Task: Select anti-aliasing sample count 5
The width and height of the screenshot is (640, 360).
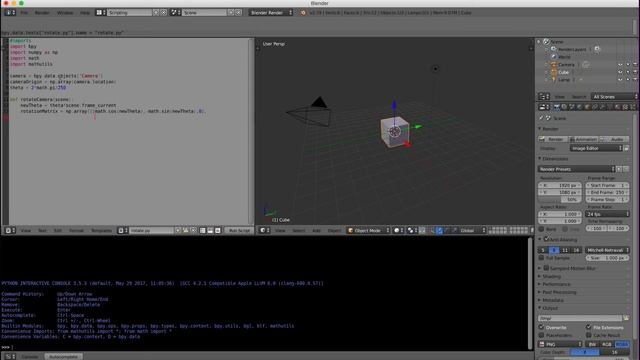Action: click(x=543, y=250)
